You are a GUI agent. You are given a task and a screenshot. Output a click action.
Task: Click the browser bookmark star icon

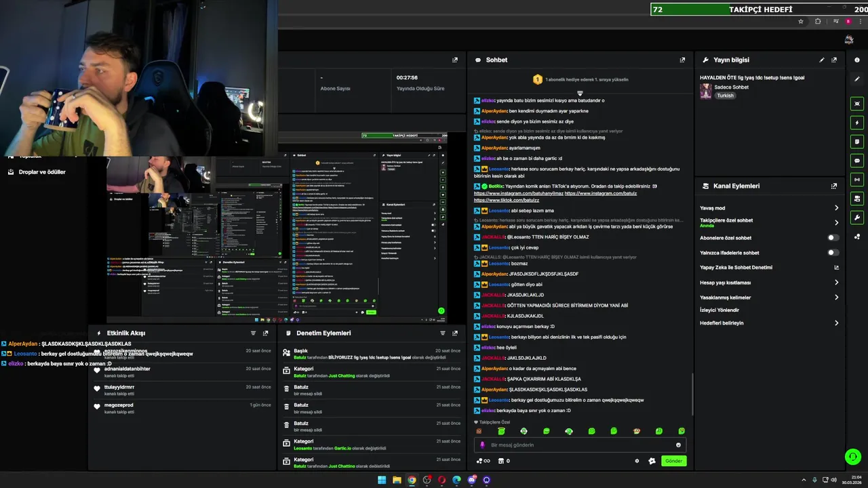tap(801, 22)
